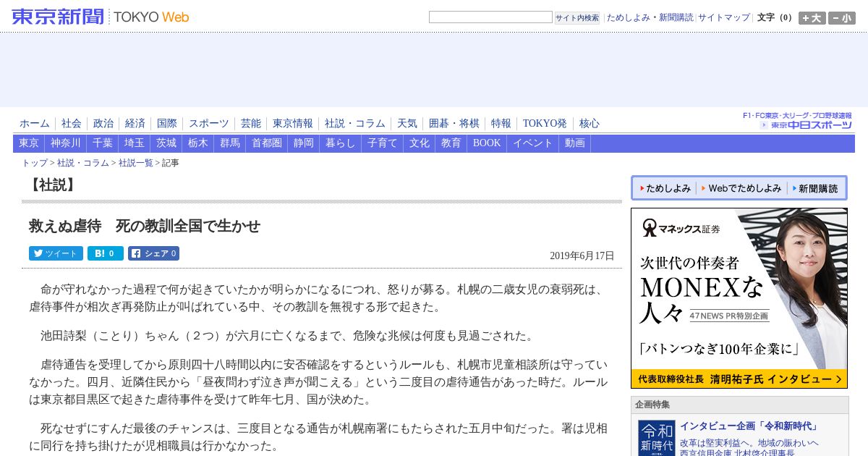Select the 東京 regional tab
This screenshot has height=456, width=868.
(x=29, y=143)
